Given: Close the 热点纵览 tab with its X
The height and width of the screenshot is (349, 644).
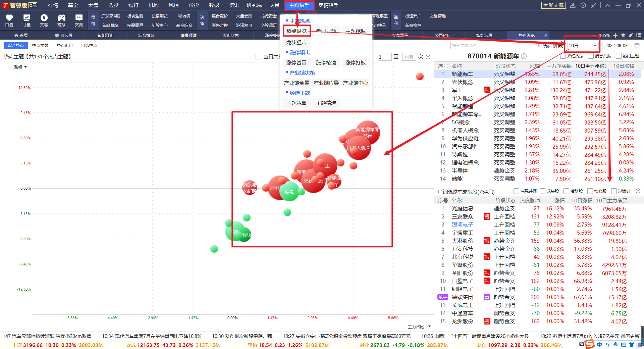Looking at the screenshot, I should pos(546,35).
